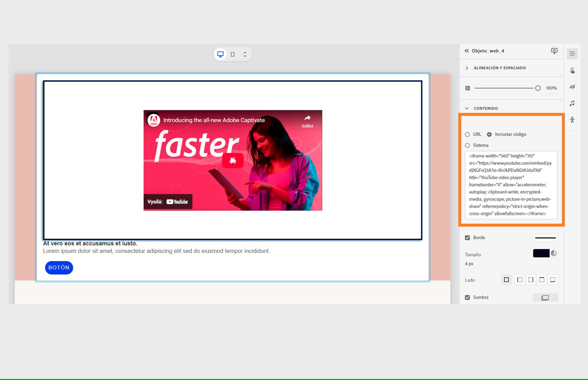Open the audio music-note panel icon
This screenshot has width=588, height=380.
click(572, 103)
